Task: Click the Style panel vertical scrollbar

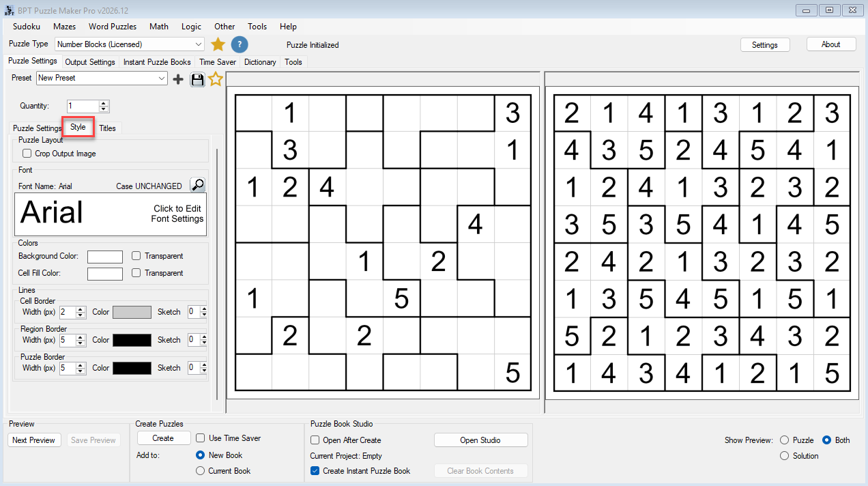Action: 217,273
